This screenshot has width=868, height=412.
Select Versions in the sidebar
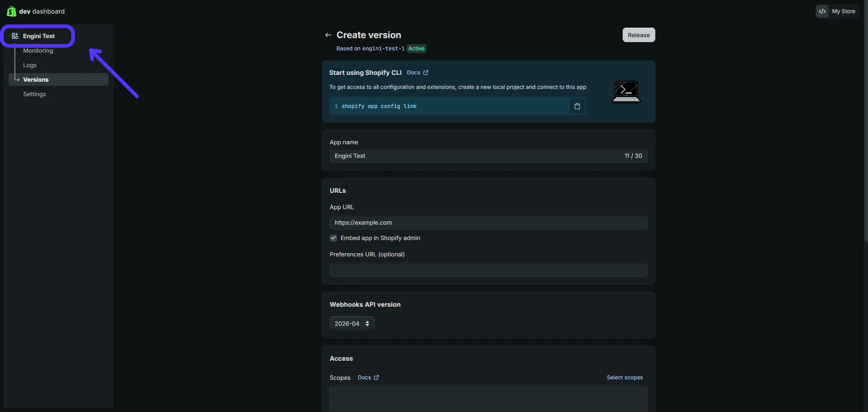tap(59, 79)
